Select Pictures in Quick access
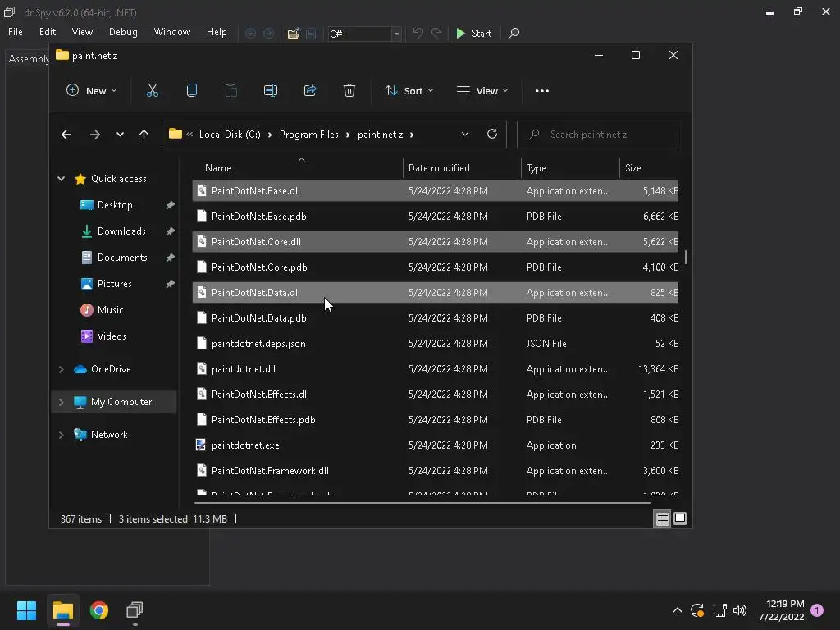This screenshot has width=840, height=630. pyautogui.click(x=115, y=284)
